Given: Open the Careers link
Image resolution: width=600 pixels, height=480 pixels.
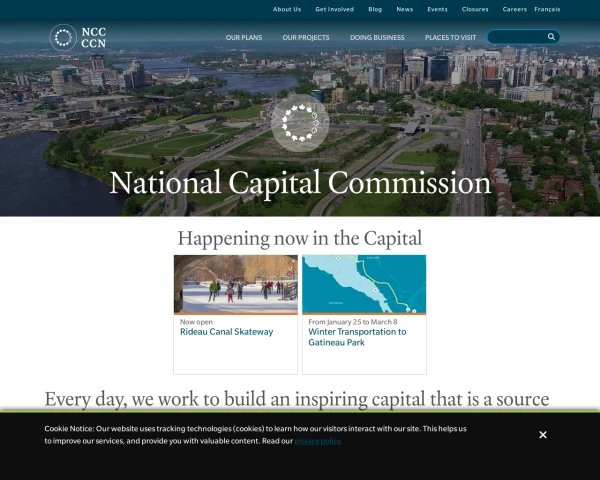Looking at the screenshot, I should [515, 9].
